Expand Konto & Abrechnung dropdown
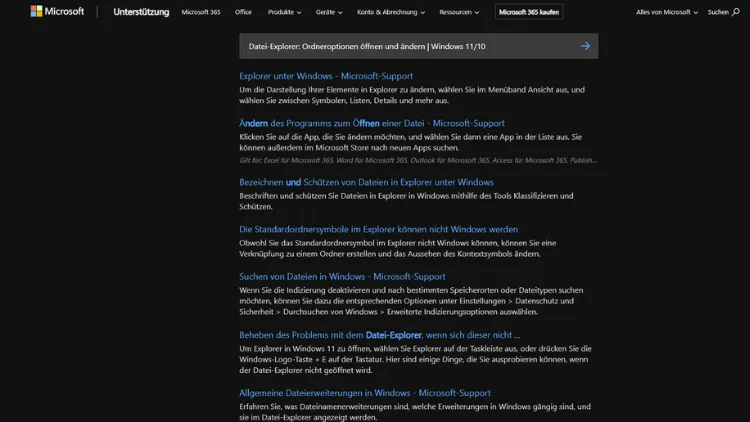The width and height of the screenshot is (750, 422). click(x=391, y=12)
